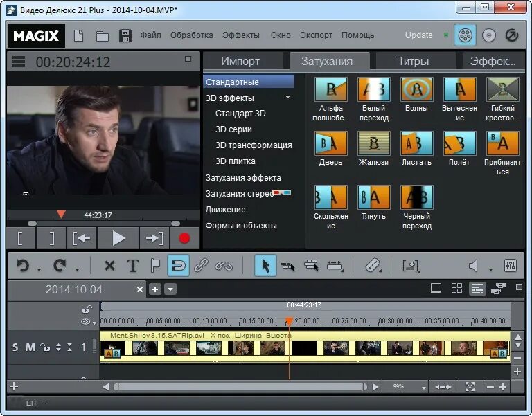
Task: Redo the last action
Action: point(60,266)
